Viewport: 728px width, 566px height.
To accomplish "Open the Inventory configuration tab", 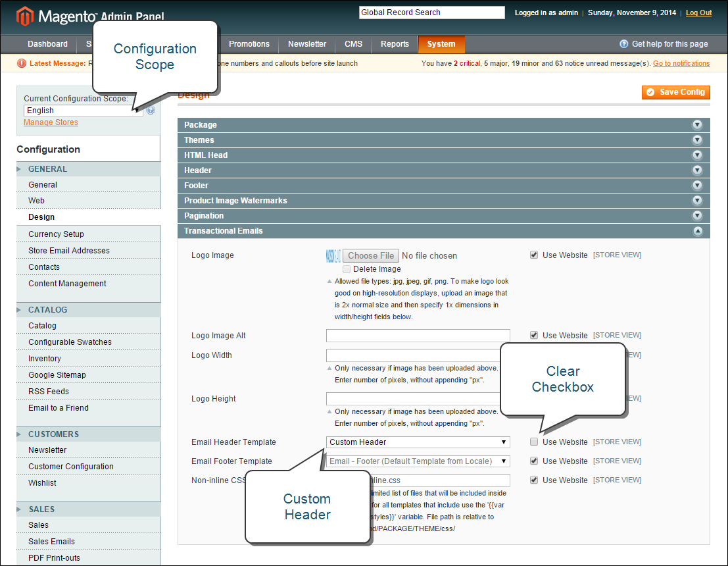I will [89, 358].
